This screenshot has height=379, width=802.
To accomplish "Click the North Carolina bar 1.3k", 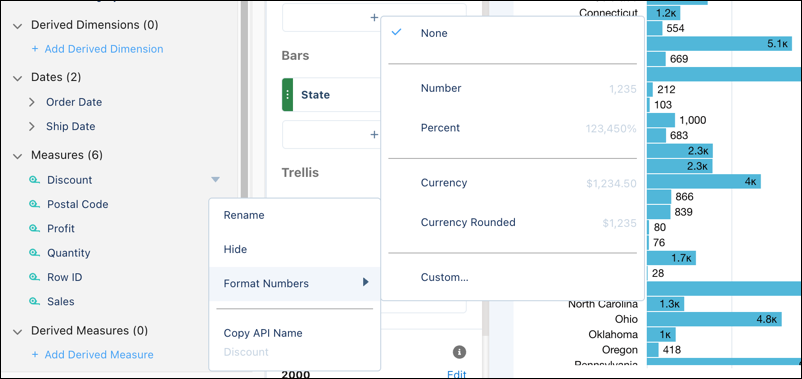I will tap(665, 304).
